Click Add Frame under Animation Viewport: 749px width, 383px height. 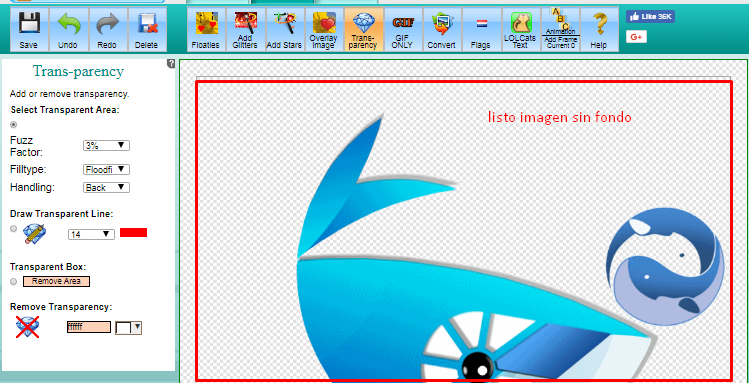click(x=560, y=40)
